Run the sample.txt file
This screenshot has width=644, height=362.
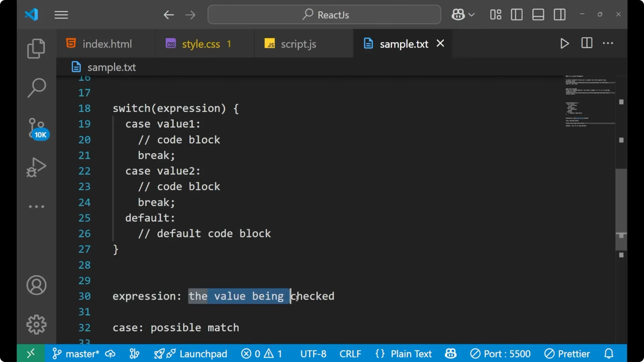click(x=565, y=44)
